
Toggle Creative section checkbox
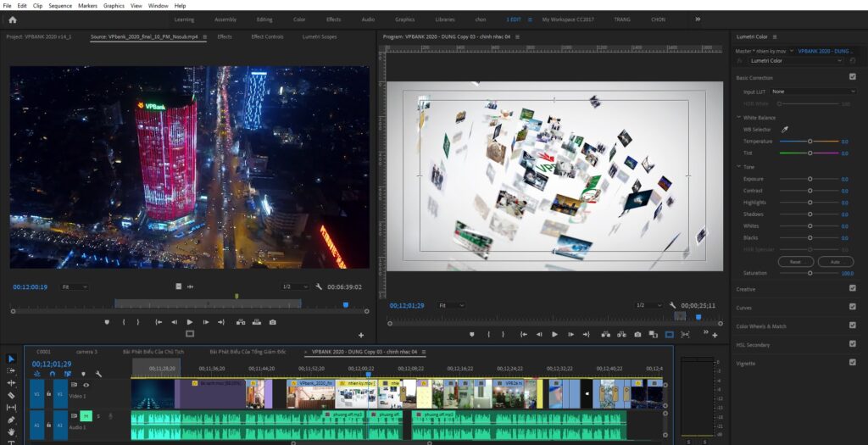pos(853,288)
